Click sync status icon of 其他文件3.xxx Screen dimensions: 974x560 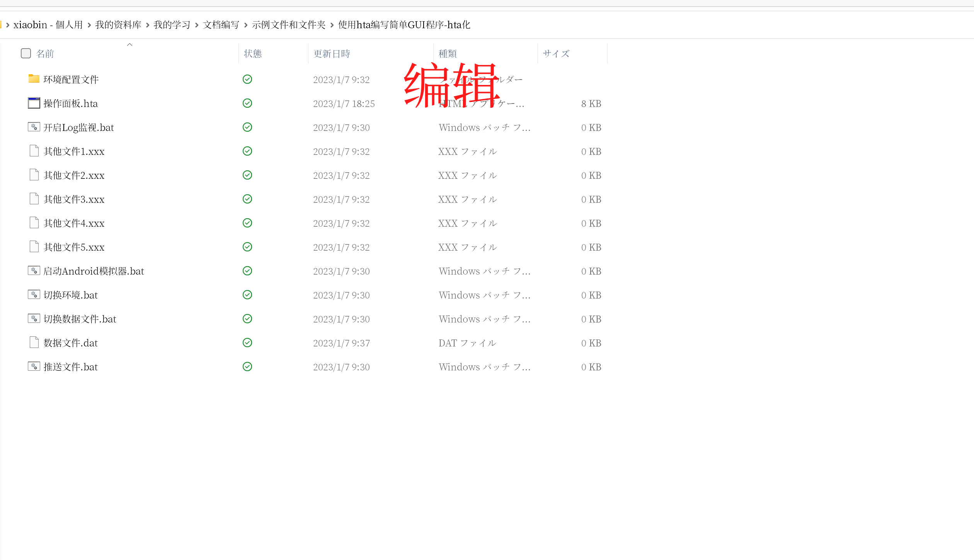pos(247,199)
